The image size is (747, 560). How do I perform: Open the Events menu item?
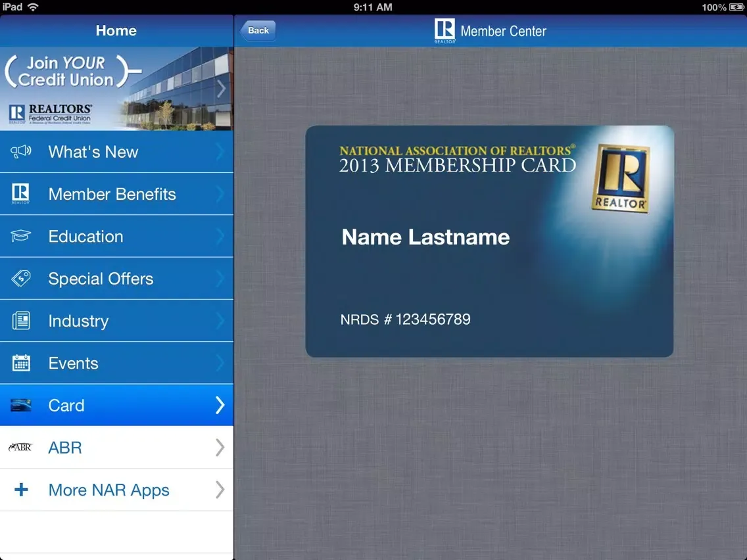tap(117, 363)
